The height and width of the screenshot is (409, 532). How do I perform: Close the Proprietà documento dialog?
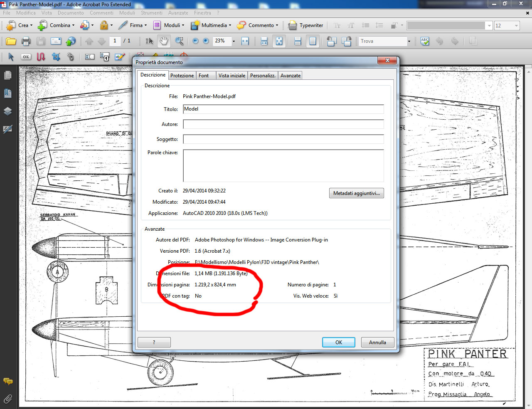(x=387, y=61)
